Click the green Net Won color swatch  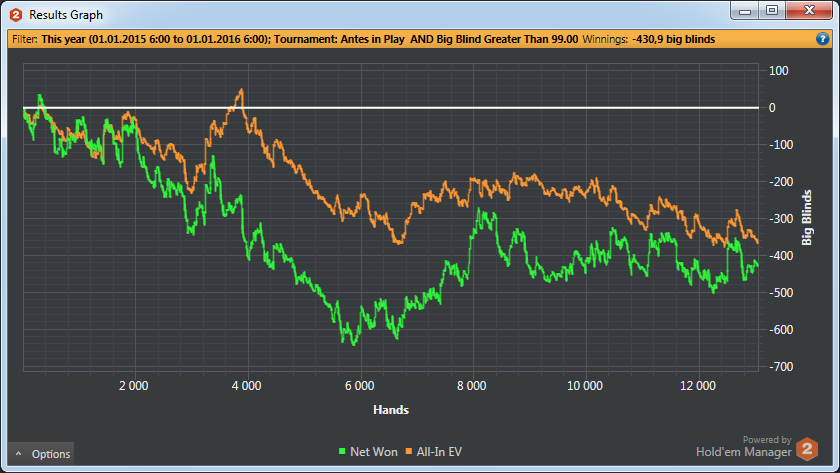pyautogui.click(x=341, y=453)
